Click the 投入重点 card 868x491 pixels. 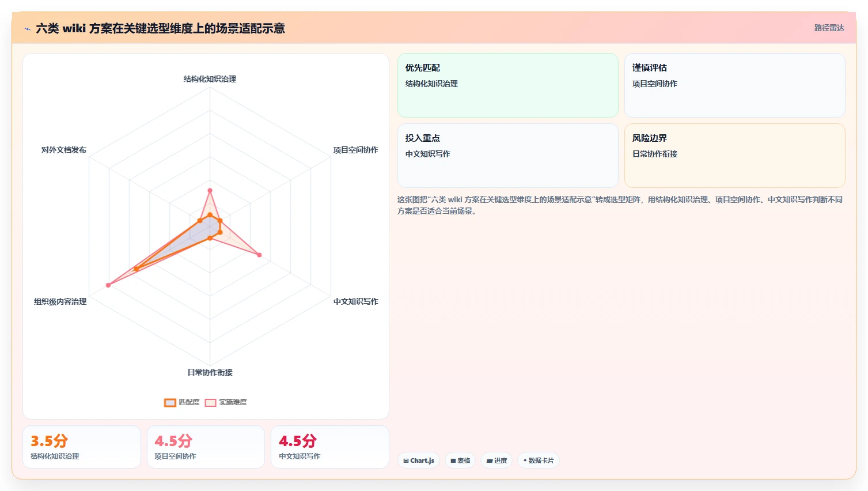point(507,156)
